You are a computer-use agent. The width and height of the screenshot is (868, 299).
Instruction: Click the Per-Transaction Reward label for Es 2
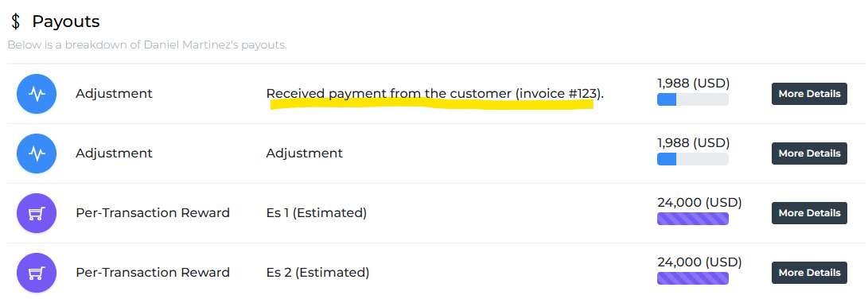(x=153, y=273)
